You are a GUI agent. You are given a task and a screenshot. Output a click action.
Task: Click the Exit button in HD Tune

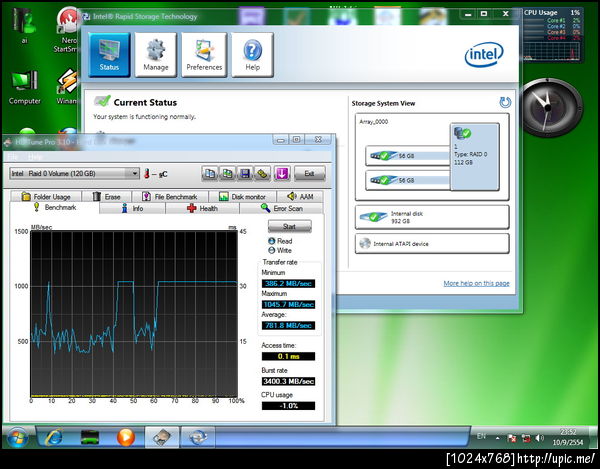coord(310,174)
